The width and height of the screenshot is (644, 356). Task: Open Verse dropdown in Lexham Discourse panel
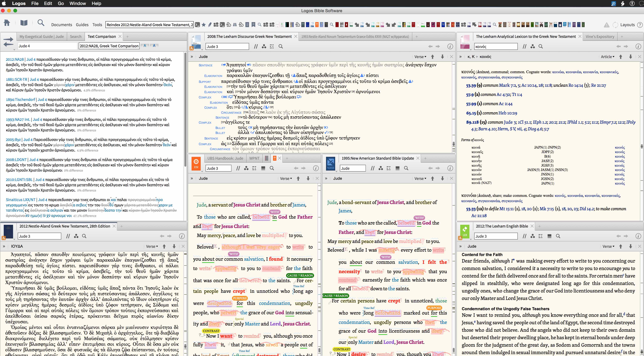coord(420,57)
